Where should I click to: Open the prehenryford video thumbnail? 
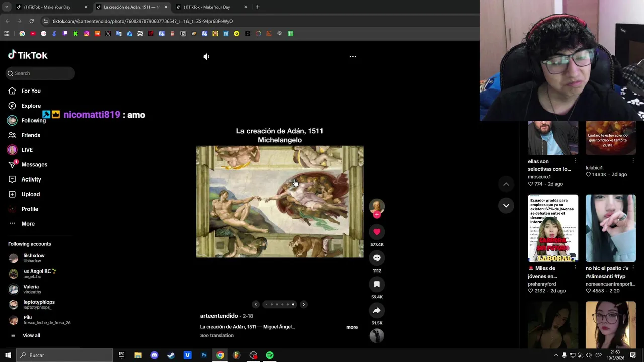pyautogui.click(x=553, y=228)
